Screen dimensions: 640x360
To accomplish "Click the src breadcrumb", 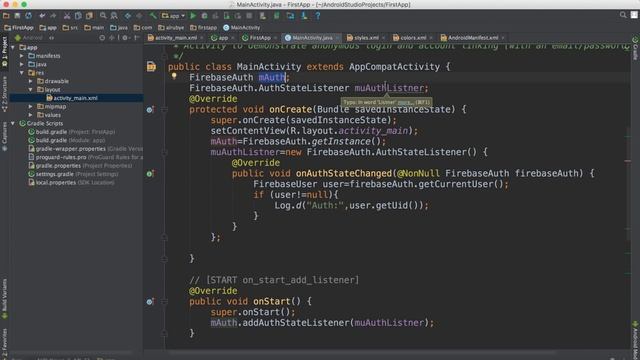I will 70,28.
